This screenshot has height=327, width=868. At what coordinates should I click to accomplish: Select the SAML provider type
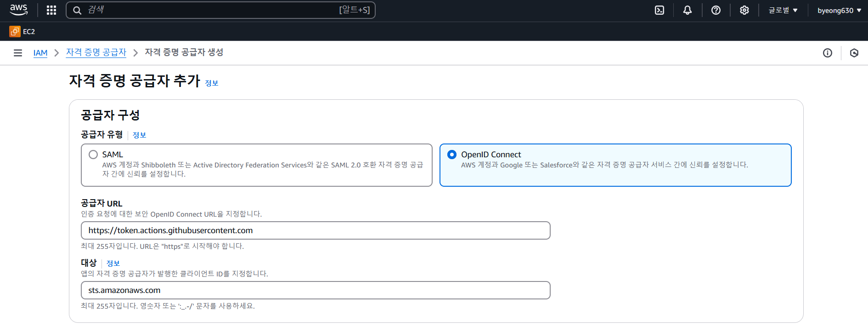257,165
